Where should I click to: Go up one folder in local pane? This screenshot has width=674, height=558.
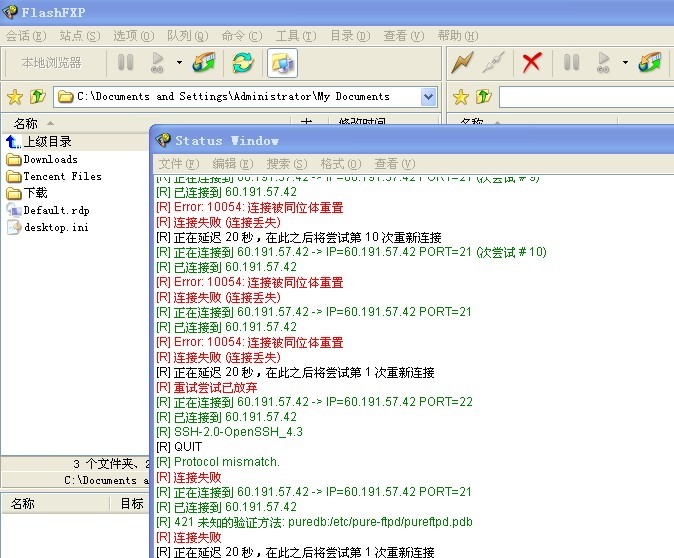pyautogui.click(x=37, y=97)
